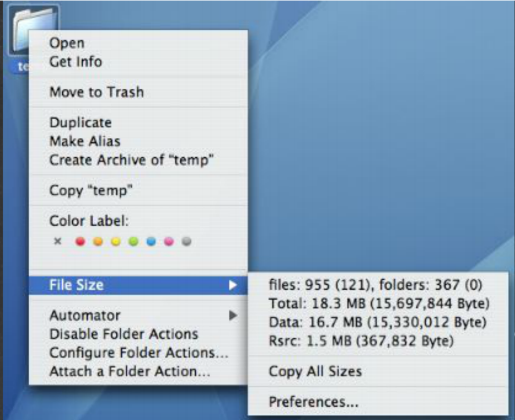
Task: Select Disable Folder Actions
Action: (123, 334)
